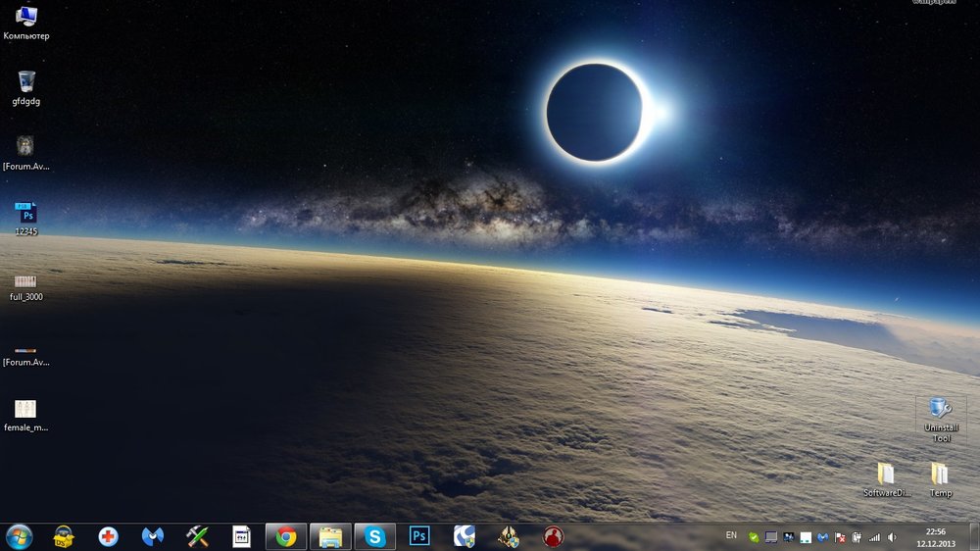Open the DS yellow box taskbar app

64,536
